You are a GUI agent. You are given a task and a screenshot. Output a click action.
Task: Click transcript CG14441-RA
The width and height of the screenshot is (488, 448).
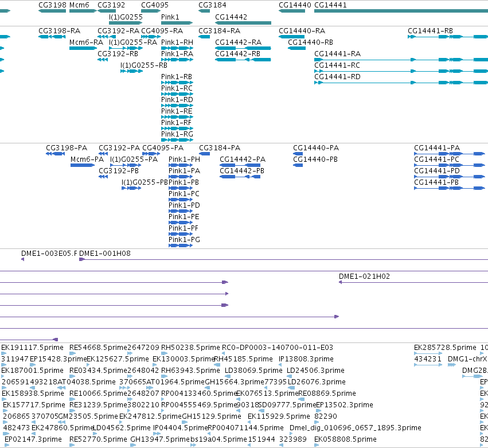337,54
